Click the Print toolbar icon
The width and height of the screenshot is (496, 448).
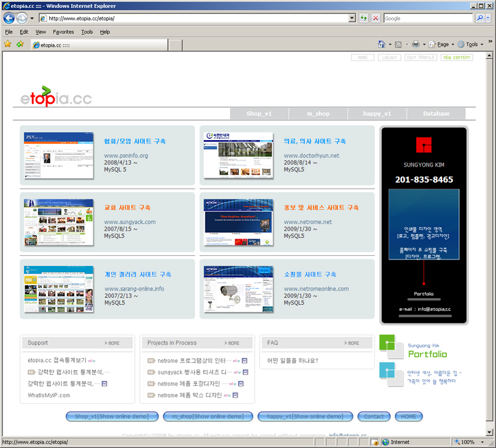(415, 44)
